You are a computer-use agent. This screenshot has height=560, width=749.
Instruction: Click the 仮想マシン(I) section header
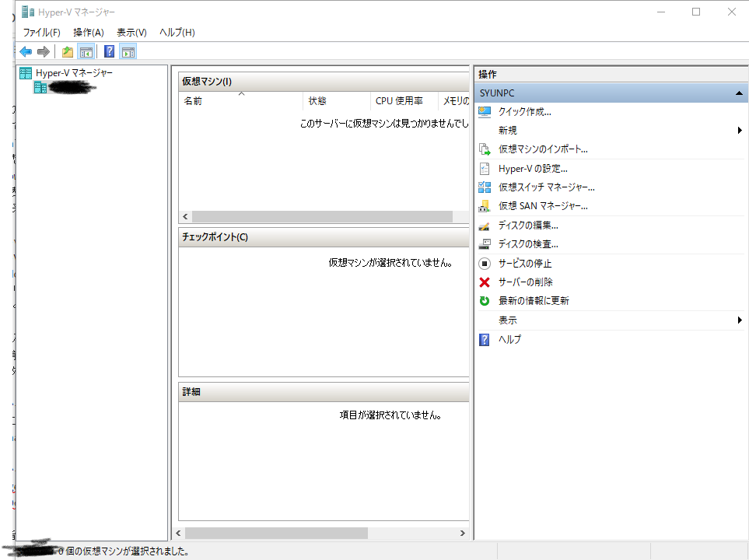point(324,82)
